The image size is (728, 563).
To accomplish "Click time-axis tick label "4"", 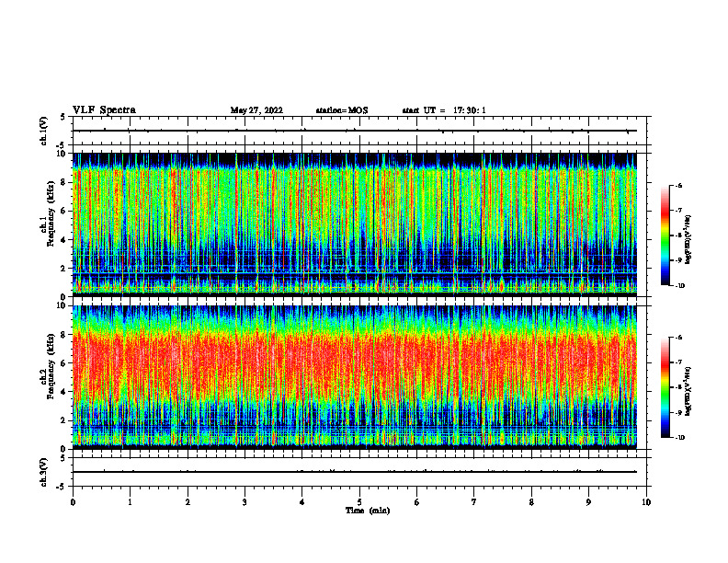I will pos(302,502).
